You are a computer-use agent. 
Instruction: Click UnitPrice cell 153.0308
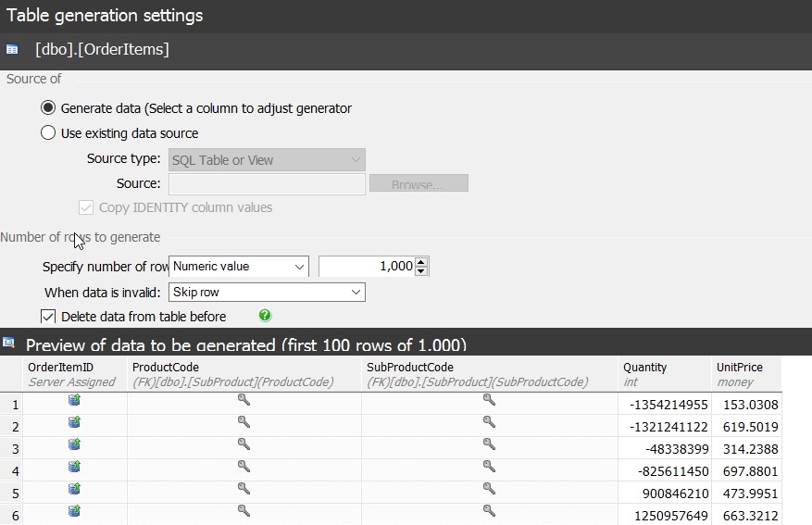746,405
